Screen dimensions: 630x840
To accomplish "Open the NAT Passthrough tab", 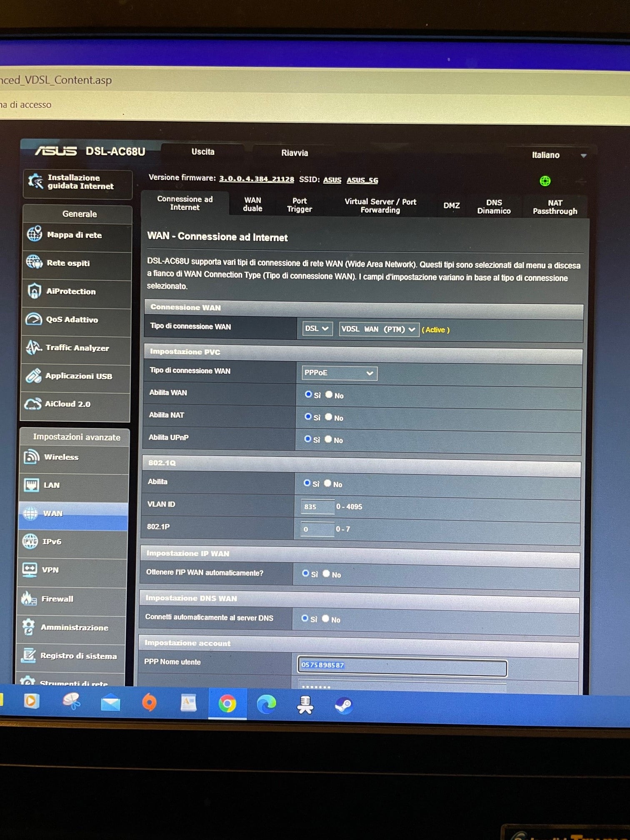I will point(555,207).
